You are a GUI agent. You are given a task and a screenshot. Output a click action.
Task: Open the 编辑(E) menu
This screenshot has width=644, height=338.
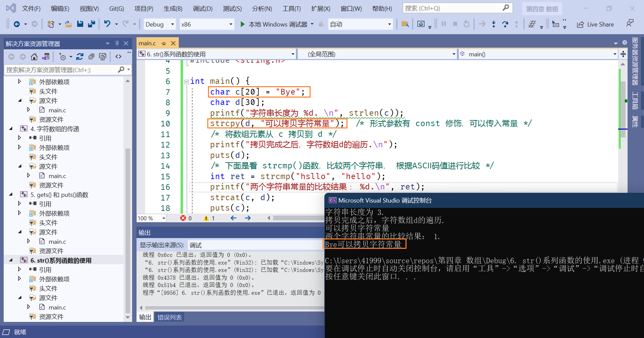tap(60, 8)
